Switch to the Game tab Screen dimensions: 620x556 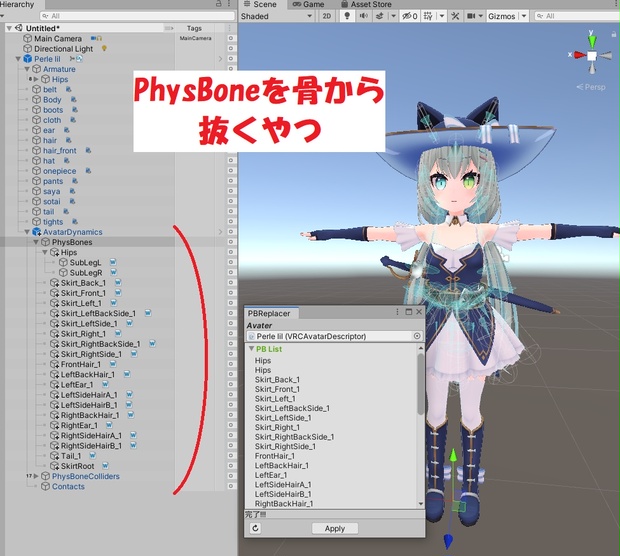tap(308, 4)
